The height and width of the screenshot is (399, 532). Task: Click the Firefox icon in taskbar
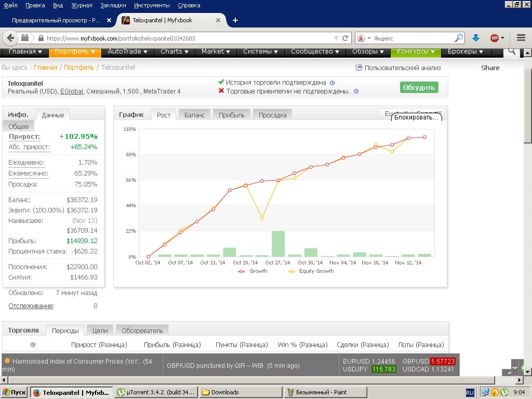pos(37,393)
